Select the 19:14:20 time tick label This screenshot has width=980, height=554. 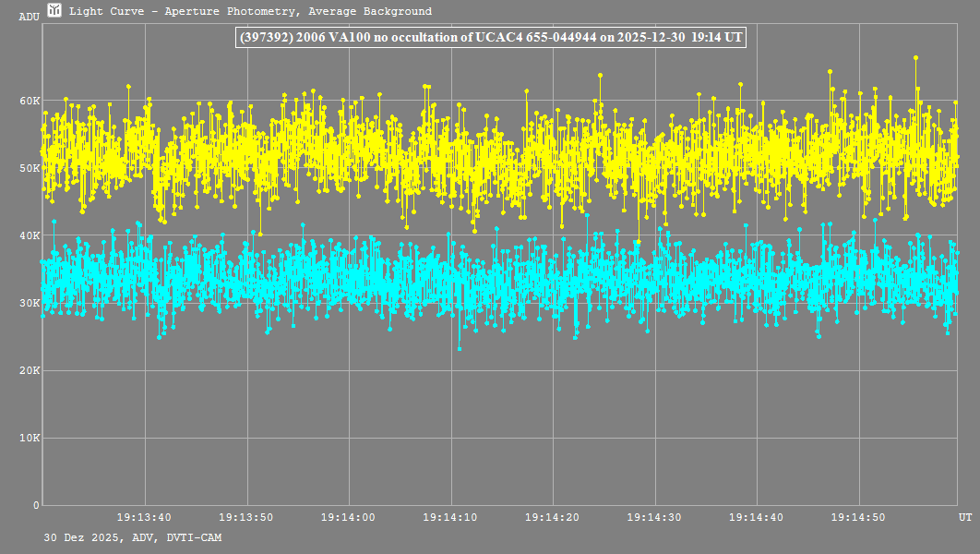click(553, 517)
